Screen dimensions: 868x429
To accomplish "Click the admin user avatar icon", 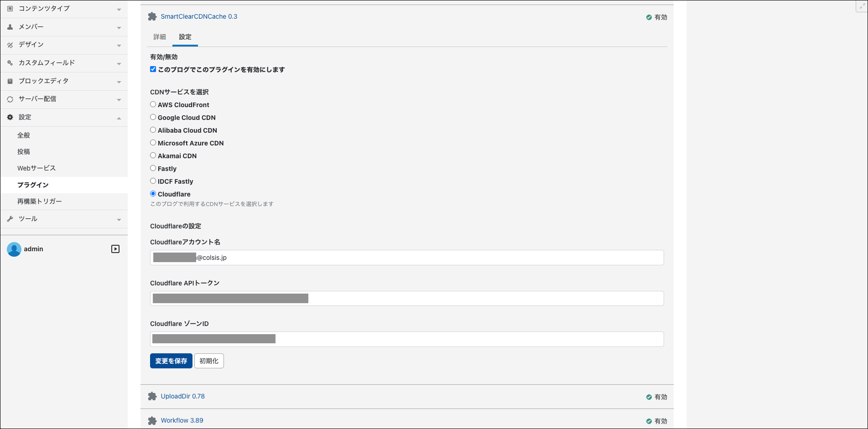I will click(x=14, y=249).
